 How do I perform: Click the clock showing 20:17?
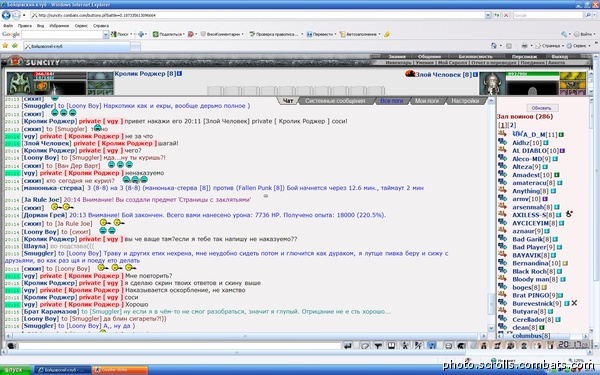[572, 345]
